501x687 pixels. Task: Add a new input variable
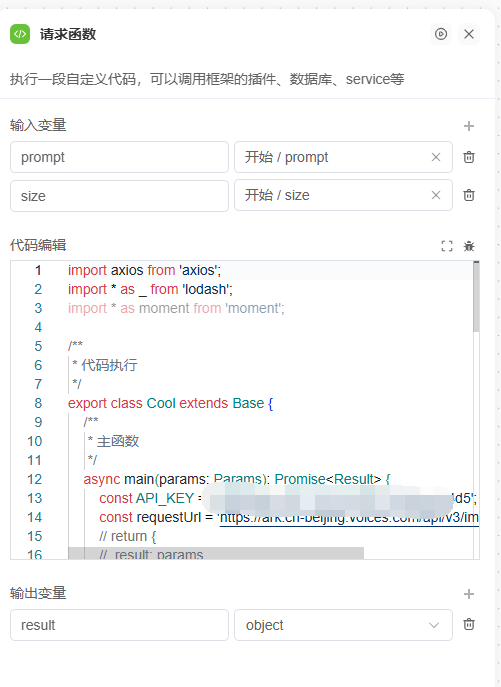point(469,126)
